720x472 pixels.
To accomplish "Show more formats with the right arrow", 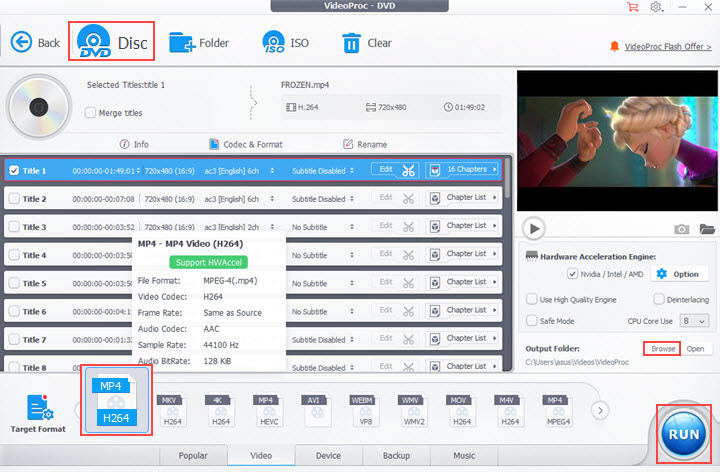I will pyautogui.click(x=600, y=410).
